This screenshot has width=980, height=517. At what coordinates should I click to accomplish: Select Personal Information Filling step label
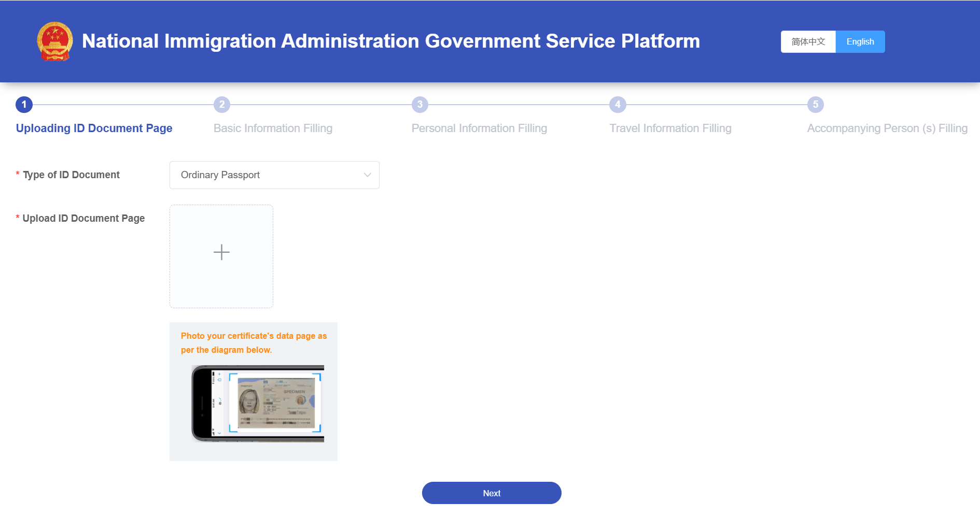(479, 128)
